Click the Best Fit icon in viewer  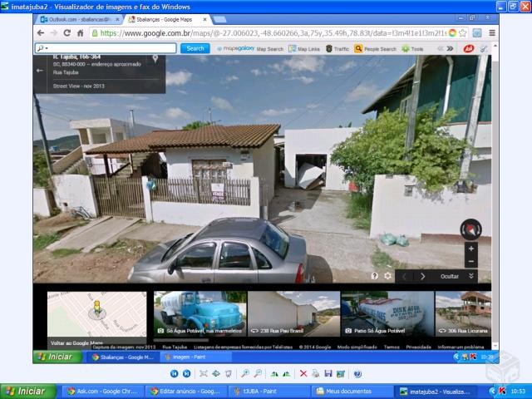coord(203,373)
